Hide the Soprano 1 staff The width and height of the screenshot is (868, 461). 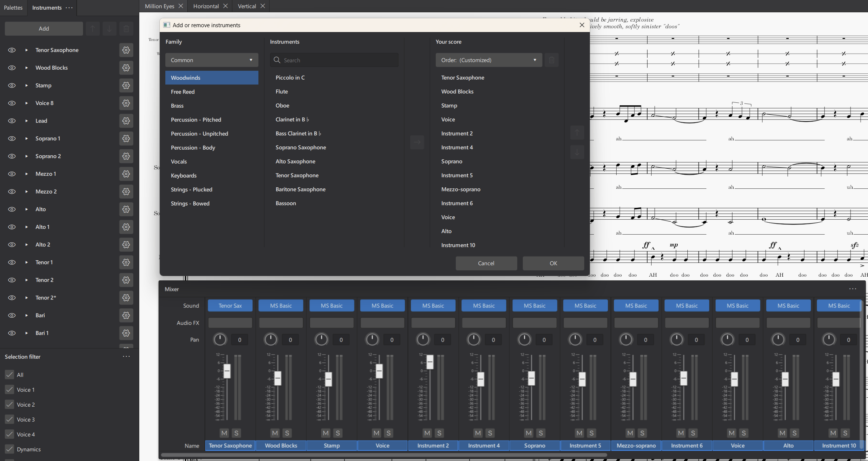tap(12, 138)
